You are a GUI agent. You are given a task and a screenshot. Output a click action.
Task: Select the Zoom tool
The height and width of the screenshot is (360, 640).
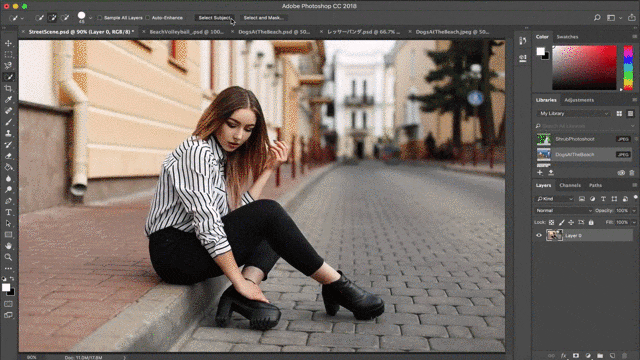click(8, 257)
